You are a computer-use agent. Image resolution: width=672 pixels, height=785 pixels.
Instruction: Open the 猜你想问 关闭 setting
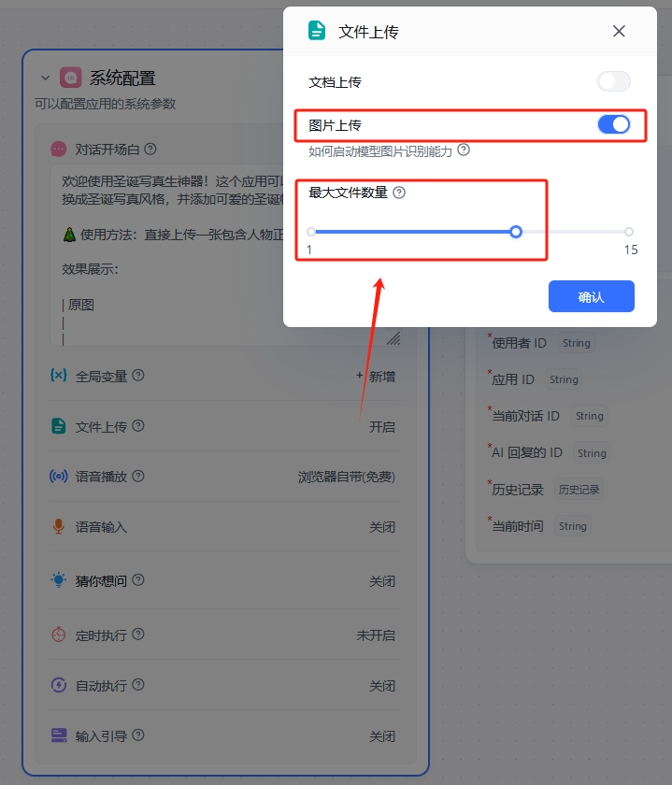point(382,580)
